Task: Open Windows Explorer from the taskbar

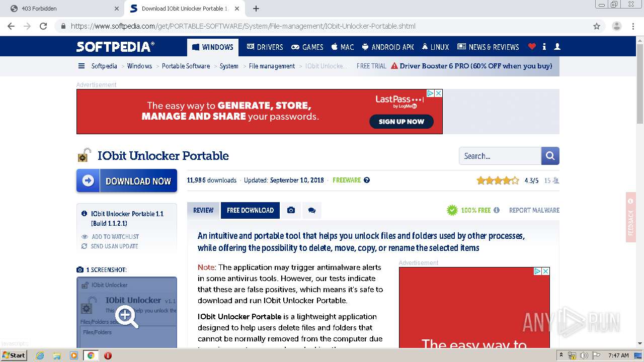Action: click(x=57, y=355)
